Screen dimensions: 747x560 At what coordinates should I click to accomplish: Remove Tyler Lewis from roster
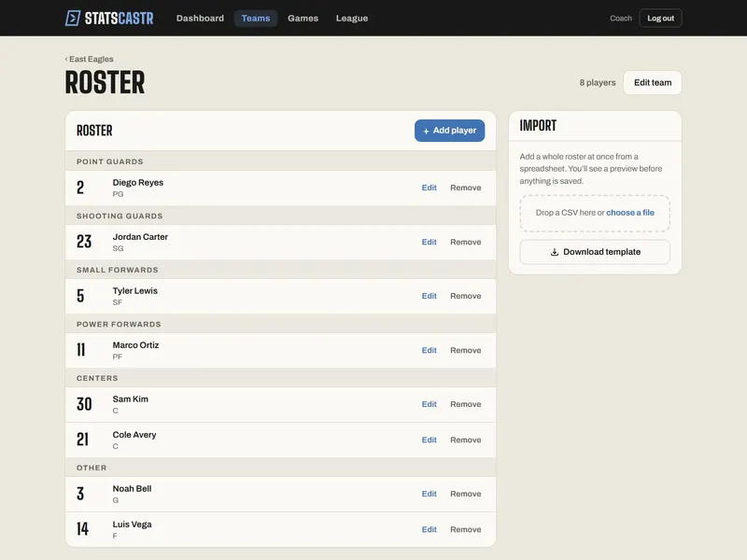tap(465, 296)
